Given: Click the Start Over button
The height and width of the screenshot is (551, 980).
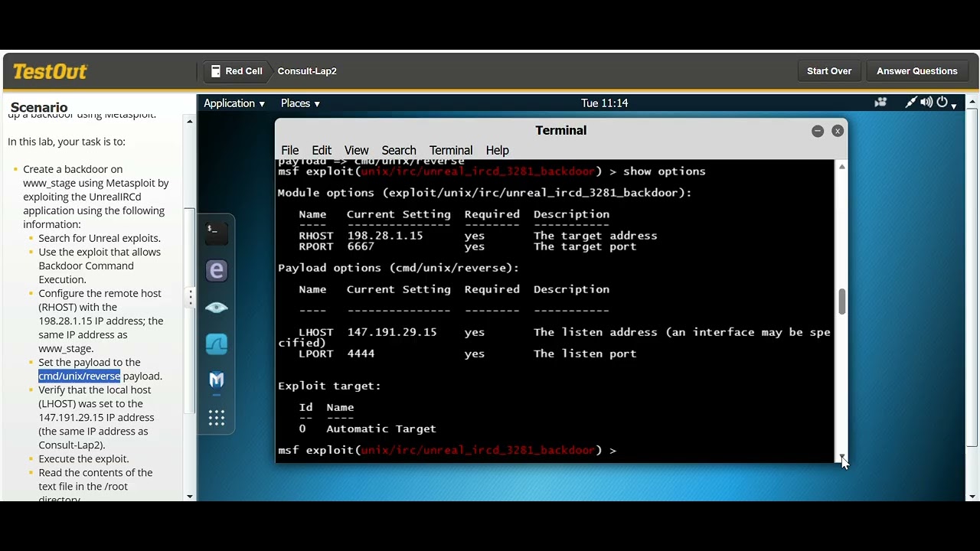Looking at the screenshot, I should coord(829,71).
